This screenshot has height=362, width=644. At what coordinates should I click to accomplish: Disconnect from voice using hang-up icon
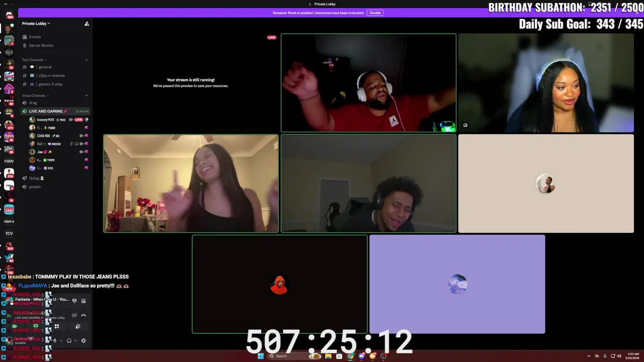[84, 315]
